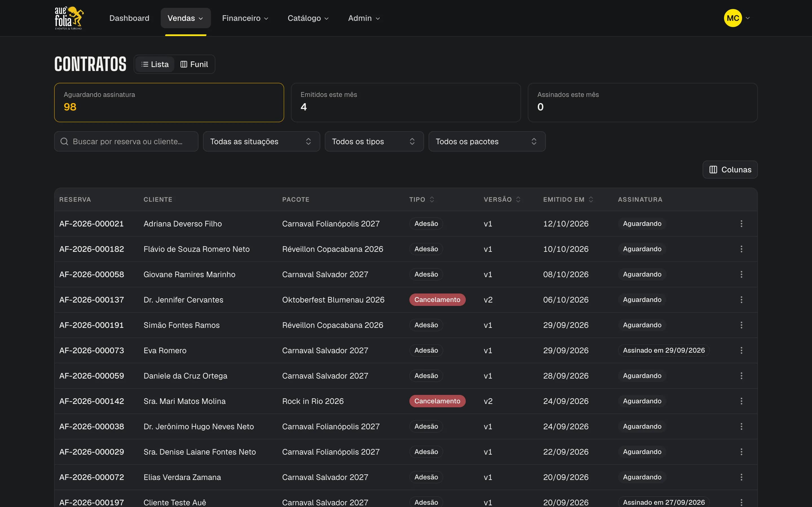Focus the reserva or cliente search field
Viewport: 812px width, 507px height.
[126, 141]
